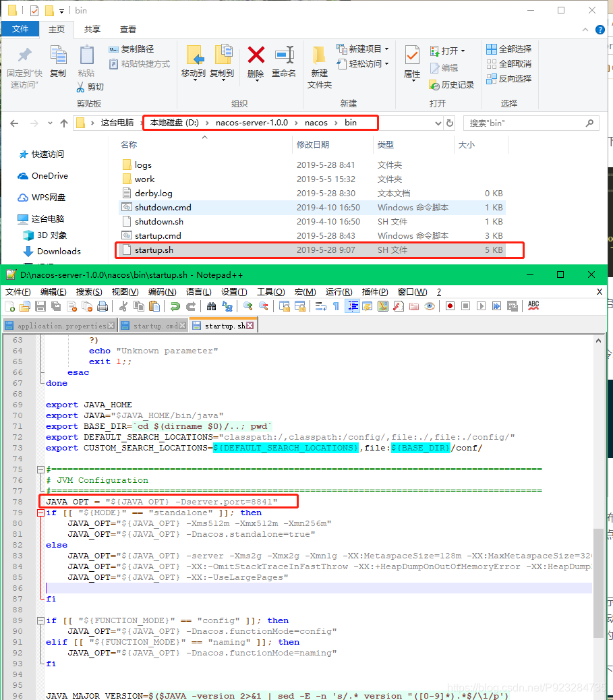Open the address bar history dropdown
Viewport: 613px width, 700px height.
[x=438, y=123]
